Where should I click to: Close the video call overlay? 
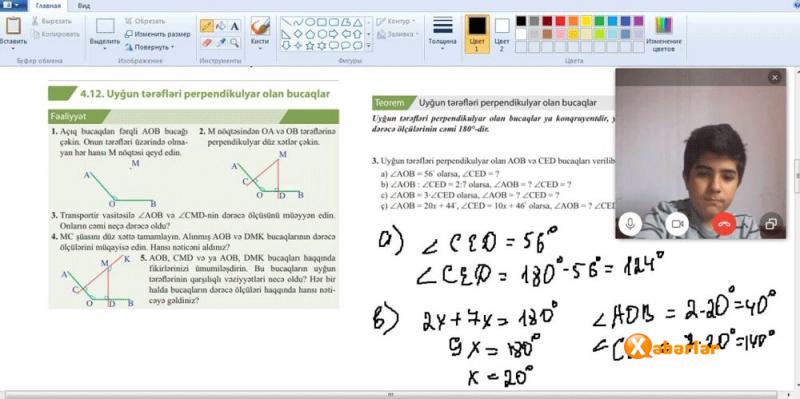coord(775,78)
